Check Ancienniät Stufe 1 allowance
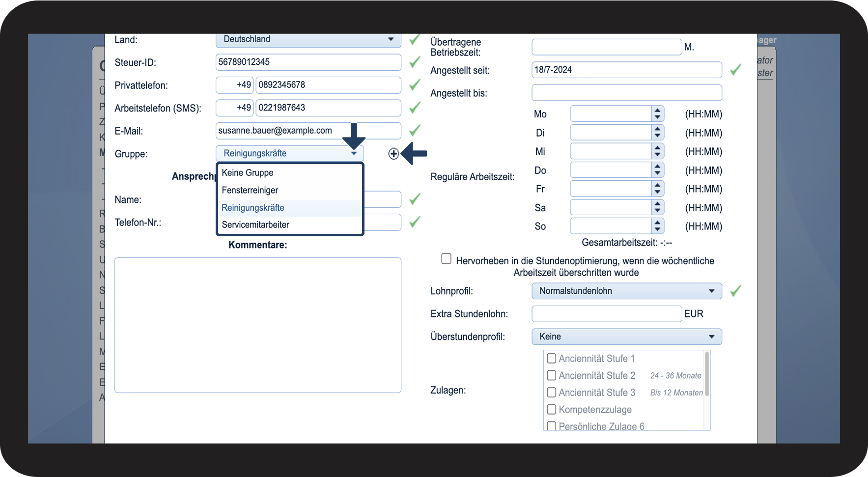 [x=552, y=359]
